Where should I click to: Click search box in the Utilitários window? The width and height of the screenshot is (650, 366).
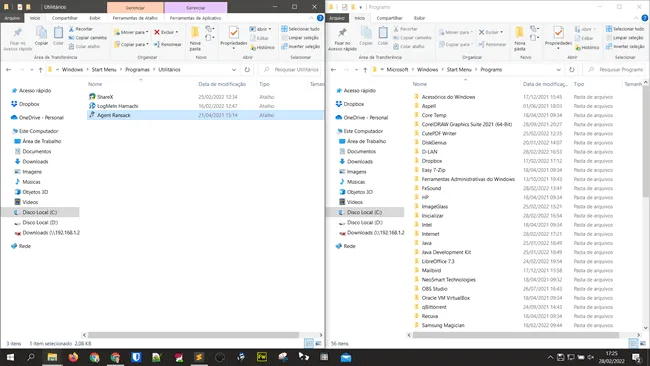tap(290, 70)
